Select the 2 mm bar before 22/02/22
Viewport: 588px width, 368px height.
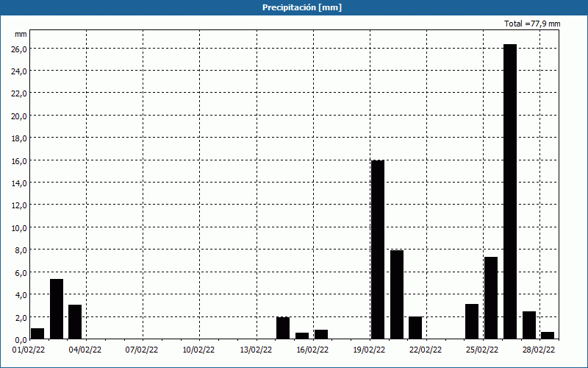click(415, 328)
